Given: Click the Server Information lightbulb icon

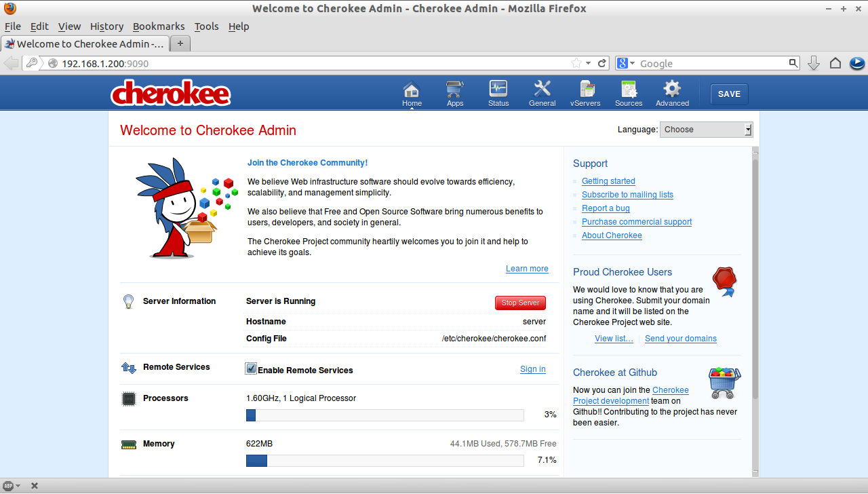Looking at the screenshot, I should pyautogui.click(x=128, y=302).
